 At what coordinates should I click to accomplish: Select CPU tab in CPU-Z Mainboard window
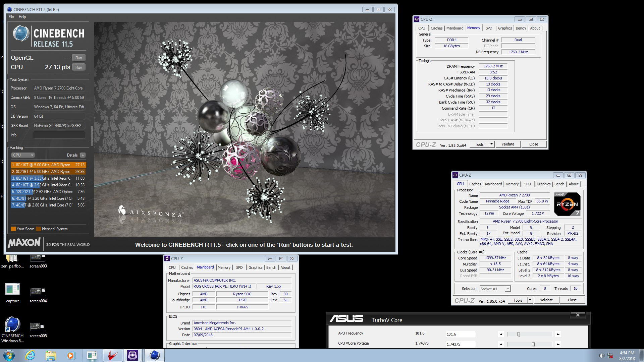click(x=172, y=267)
